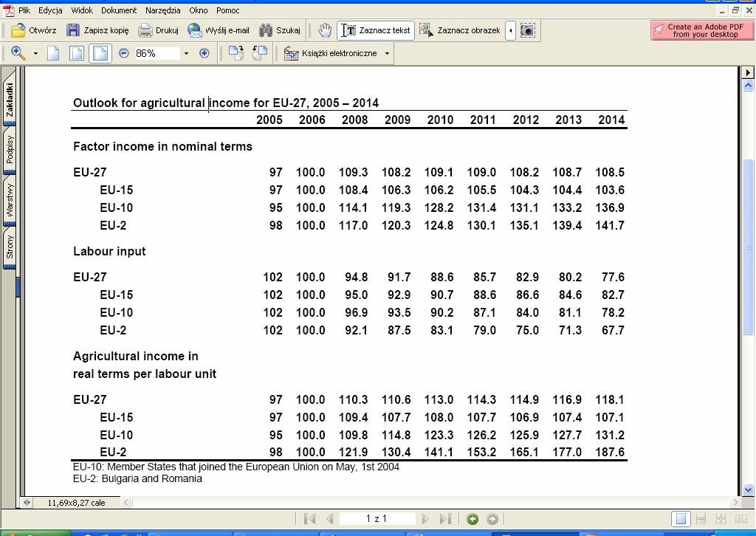Image resolution: width=756 pixels, height=536 pixels.
Task: Select continuous facing layout icon
Action: point(721,518)
